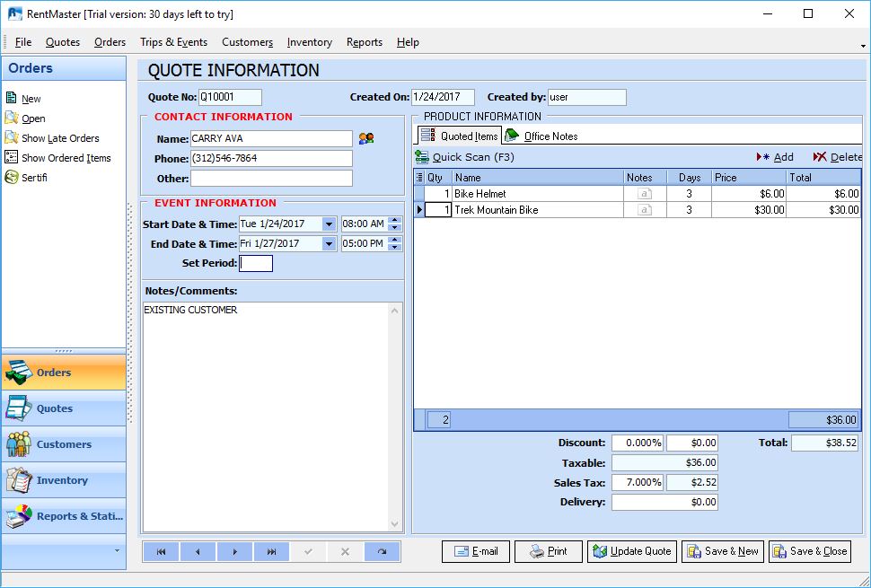The image size is (871, 588).
Task: Click the Update Quote button
Action: coord(631,551)
